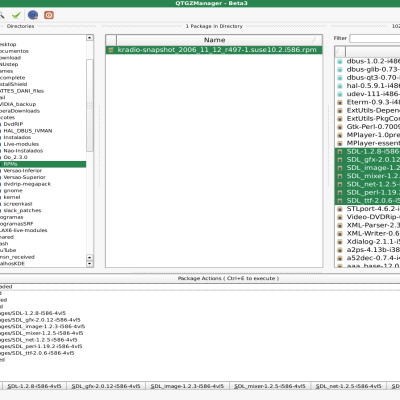400x400 pixels.
Task: Click the icon next to hal-0.5.9.1 package
Action: pyautogui.click(x=340, y=86)
